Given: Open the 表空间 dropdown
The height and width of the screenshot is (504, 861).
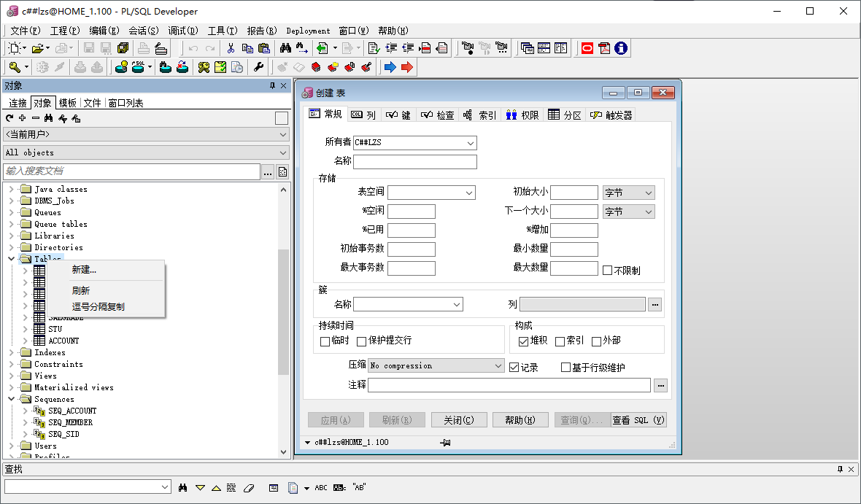Looking at the screenshot, I should pos(469,193).
